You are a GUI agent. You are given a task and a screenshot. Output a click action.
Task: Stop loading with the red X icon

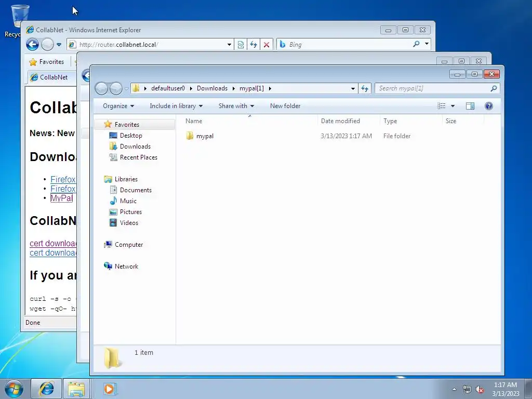tap(267, 45)
